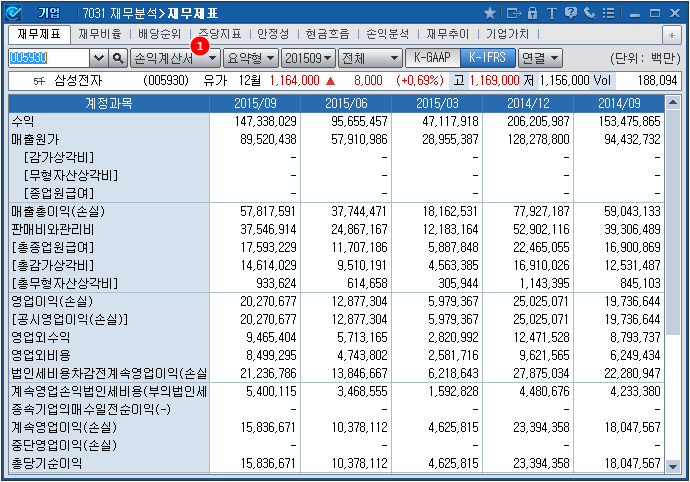Image resolution: width=690 pixels, height=482 pixels.
Task: Click the magnifier stock search icon
Action: (118, 58)
